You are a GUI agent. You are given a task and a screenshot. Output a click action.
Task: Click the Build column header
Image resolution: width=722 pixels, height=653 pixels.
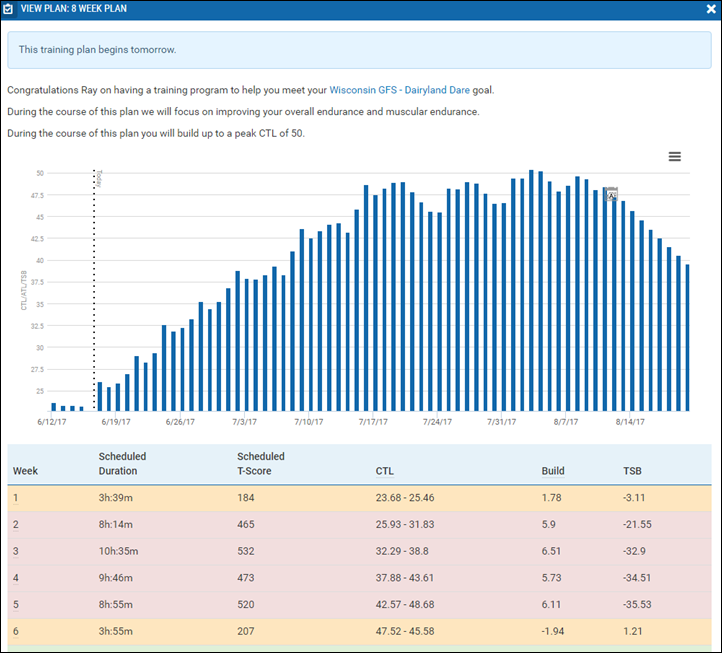[553, 470]
